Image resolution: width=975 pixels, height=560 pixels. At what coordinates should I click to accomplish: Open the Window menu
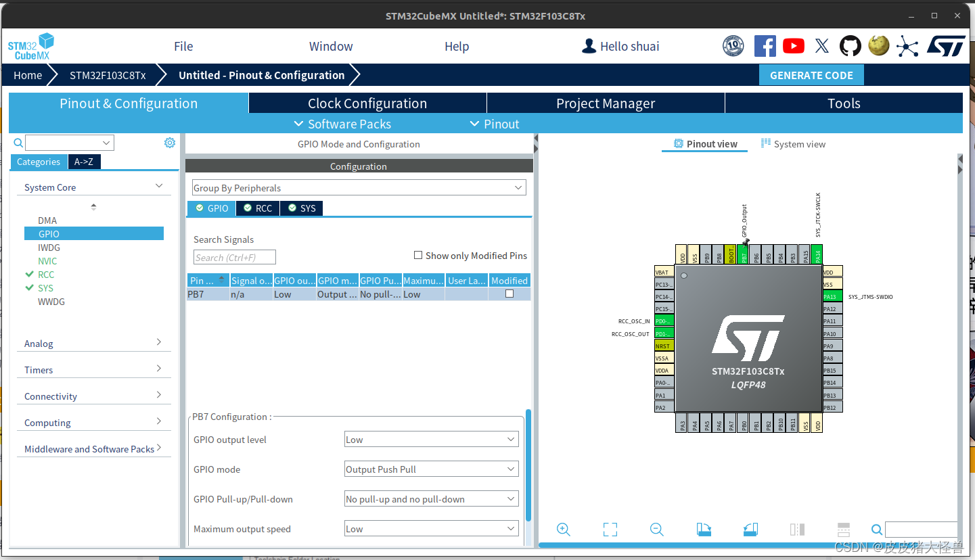point(331,46)
